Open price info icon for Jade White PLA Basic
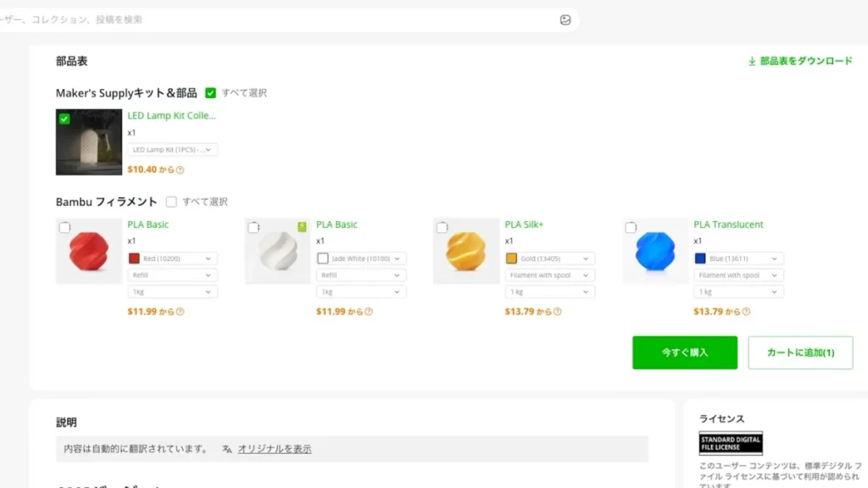This screenshot has height=488, width=868. pyautogui.click(x=369, y=312)
